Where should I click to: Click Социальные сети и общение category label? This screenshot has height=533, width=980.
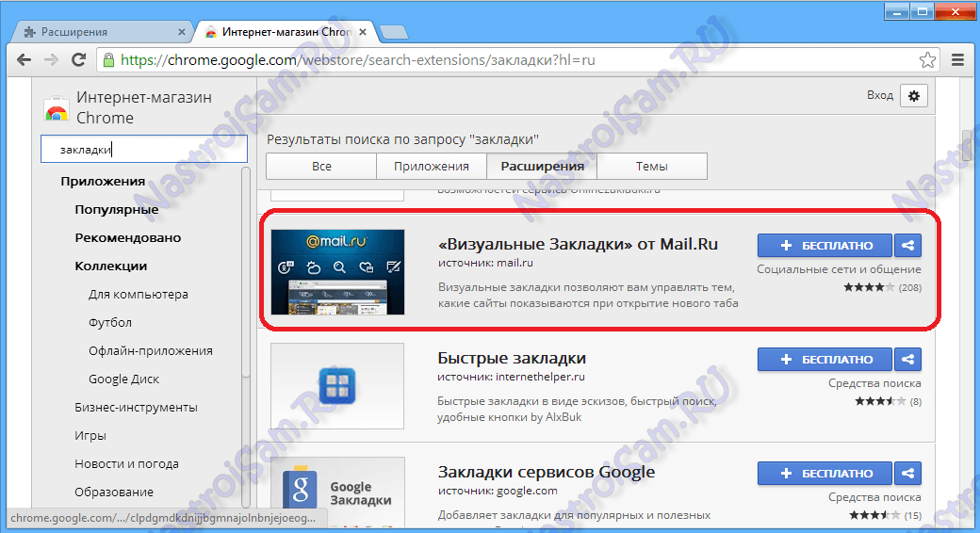click(x=839, y=269)
